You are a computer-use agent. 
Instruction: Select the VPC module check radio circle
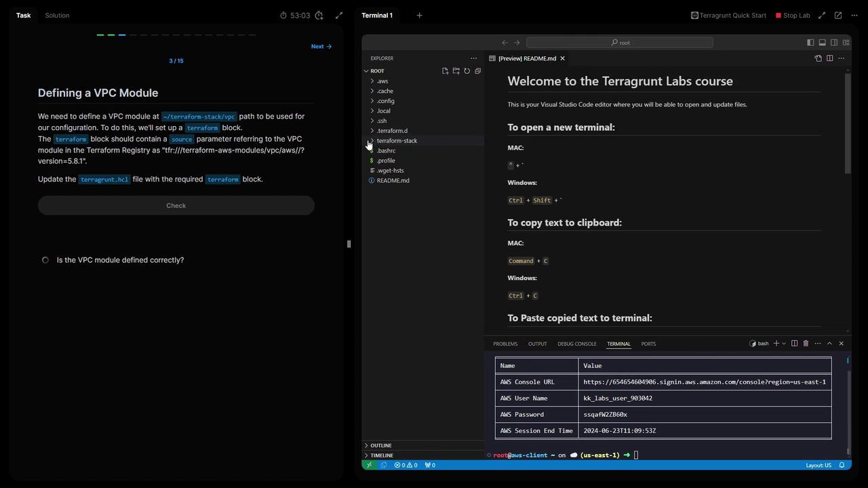(x=45, y=260)
